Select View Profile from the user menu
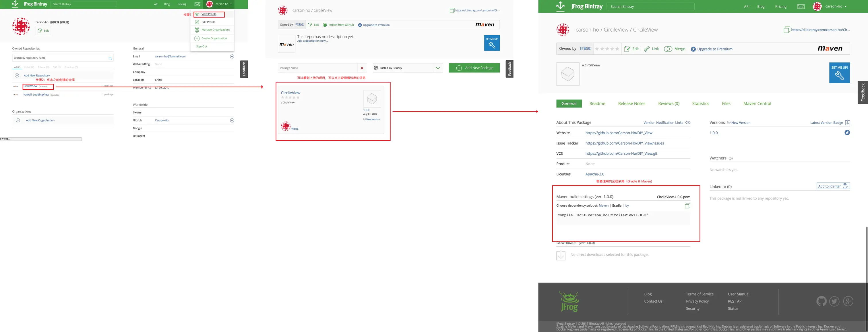Image resolution: width=868 pixels, height=332 pixels. [209, 14]
